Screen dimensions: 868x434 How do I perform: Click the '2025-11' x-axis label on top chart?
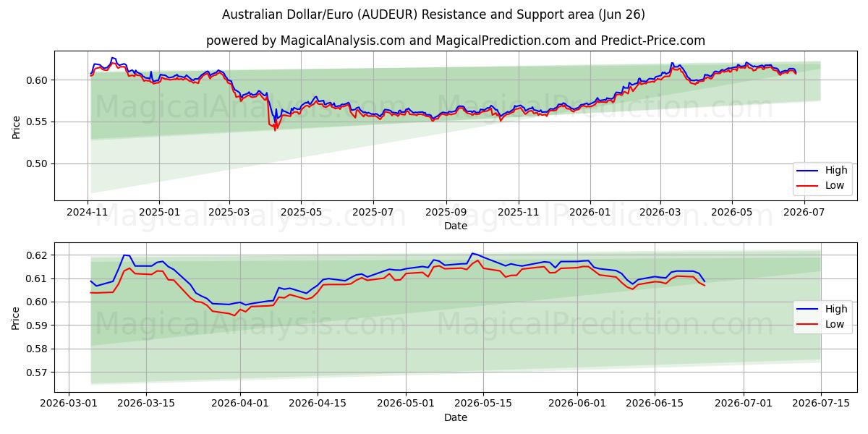click(518, 212)
